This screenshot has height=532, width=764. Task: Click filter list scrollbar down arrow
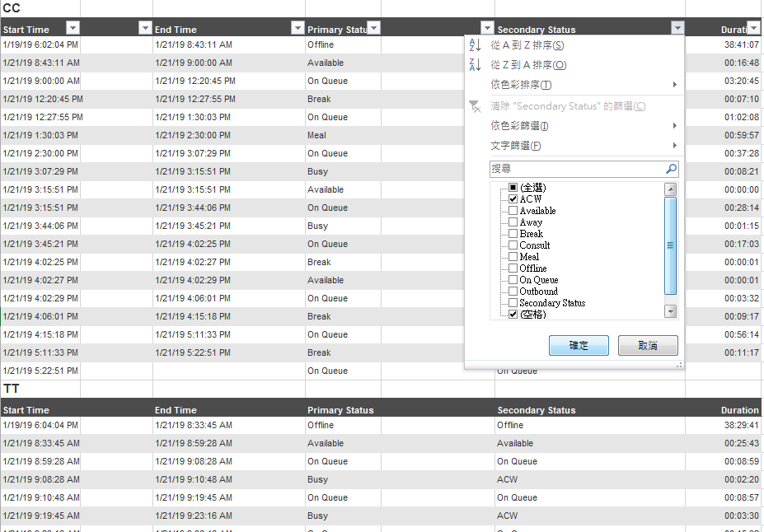point(671,311)
